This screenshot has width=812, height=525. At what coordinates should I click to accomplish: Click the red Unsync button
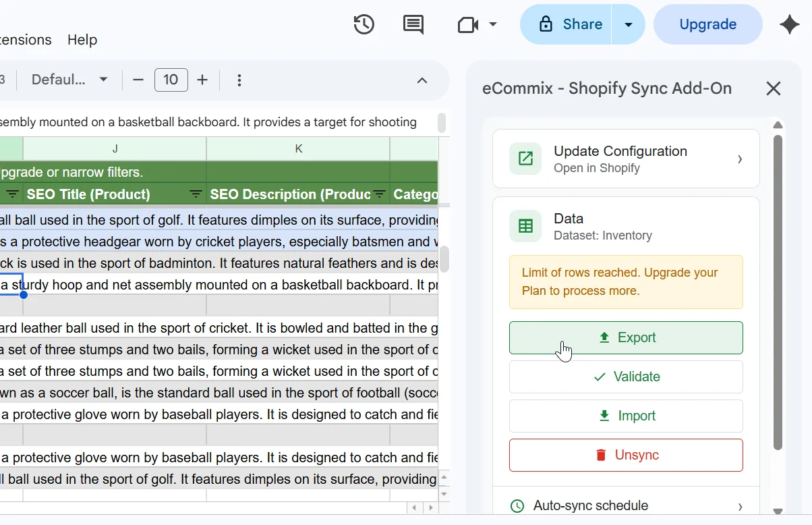[626, 455]
